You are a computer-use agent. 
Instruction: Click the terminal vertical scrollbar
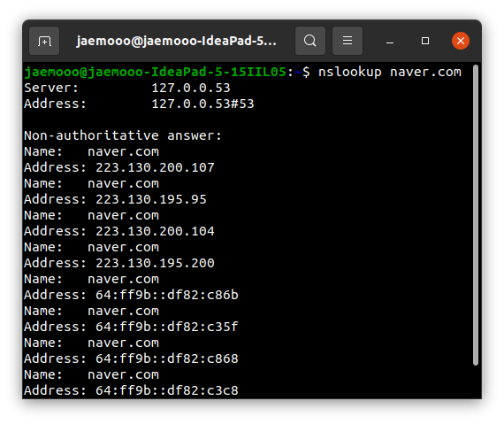pos(476,215)
